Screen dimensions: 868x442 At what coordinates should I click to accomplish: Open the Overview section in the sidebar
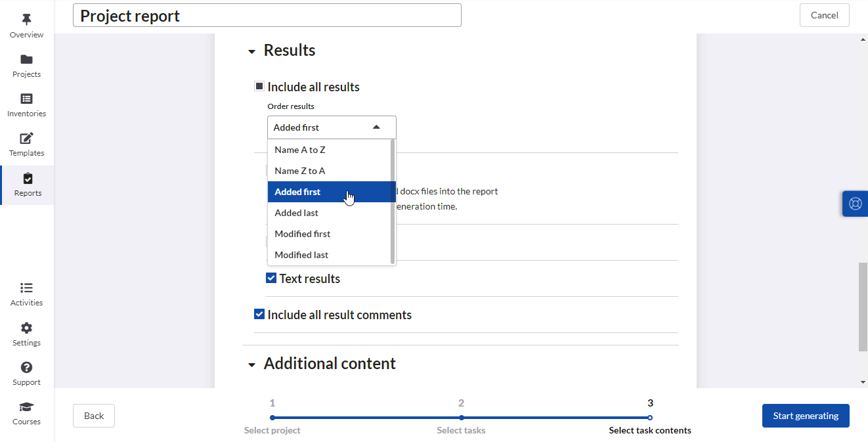point(26,25)
